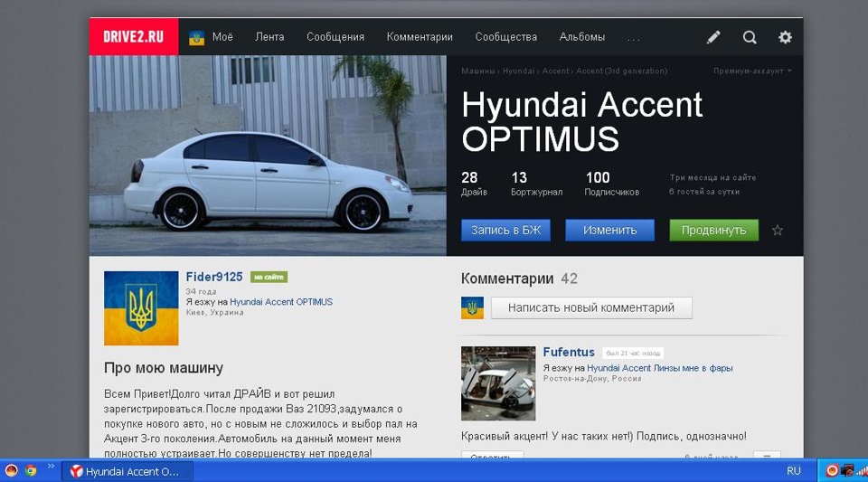868x482 pixels.
Task: Click Hyundai Accent Линзы мне в фары link
Action: pyautogui.click(x=660, y=368)
